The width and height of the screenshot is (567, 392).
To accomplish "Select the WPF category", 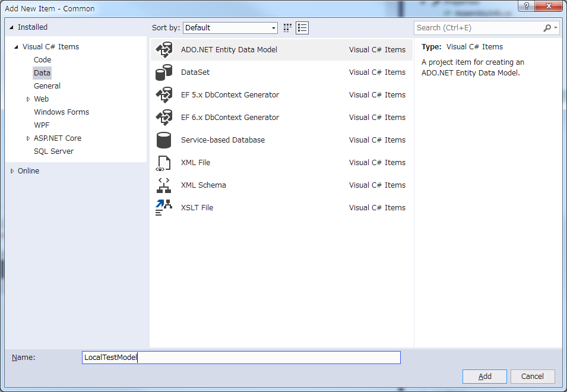I will coord(42,125).
